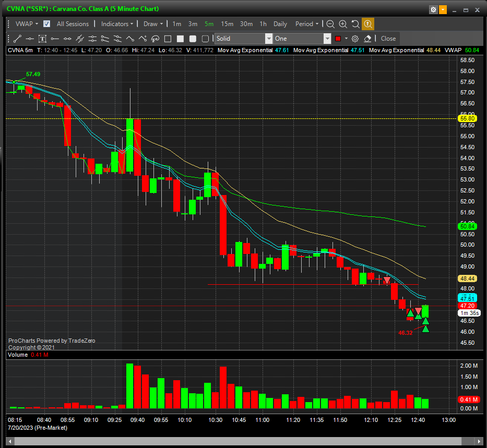This screenshot has width=487, height=448.
Task: Click the Volume panel label
Action: click(x=18, y=355)
